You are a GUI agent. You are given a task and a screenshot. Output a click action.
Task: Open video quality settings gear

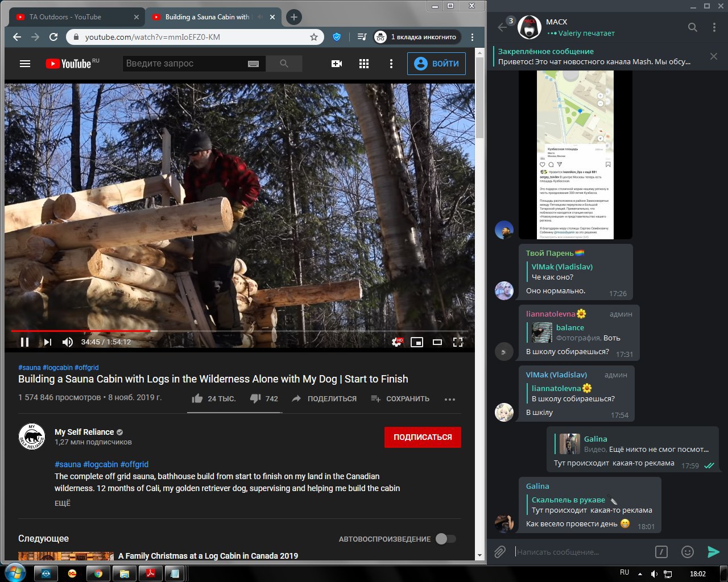397,342
